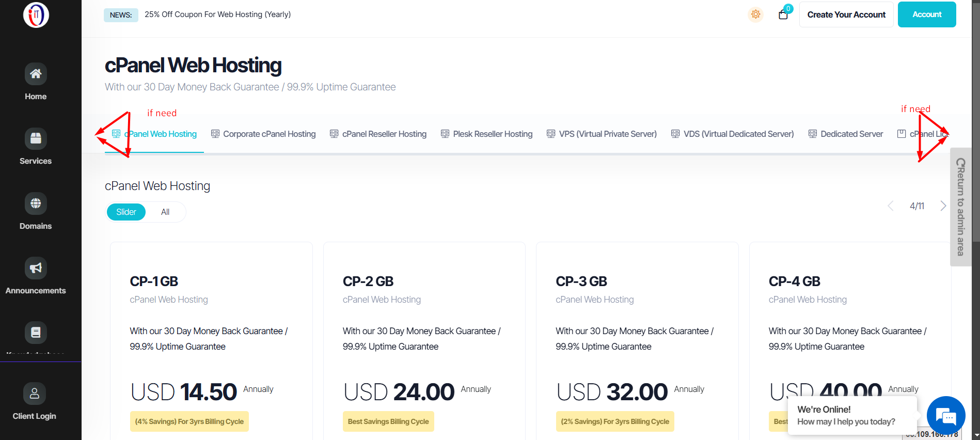Select the All view option
980x440 pixels.
coord(165,212)
